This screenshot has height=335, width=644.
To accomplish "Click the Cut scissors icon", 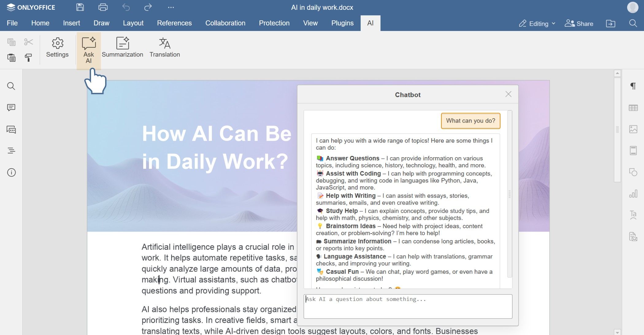I will [x=29, y=42].
